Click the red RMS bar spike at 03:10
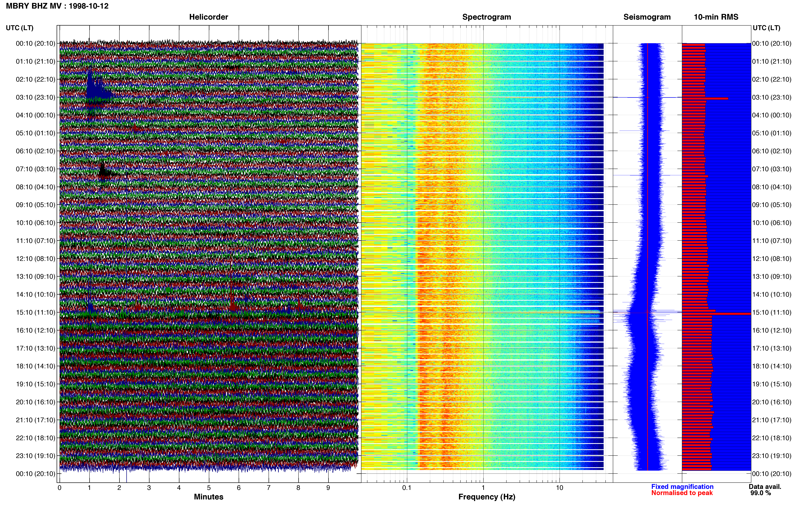Screen dimensions: 812x508 (705, 98)
